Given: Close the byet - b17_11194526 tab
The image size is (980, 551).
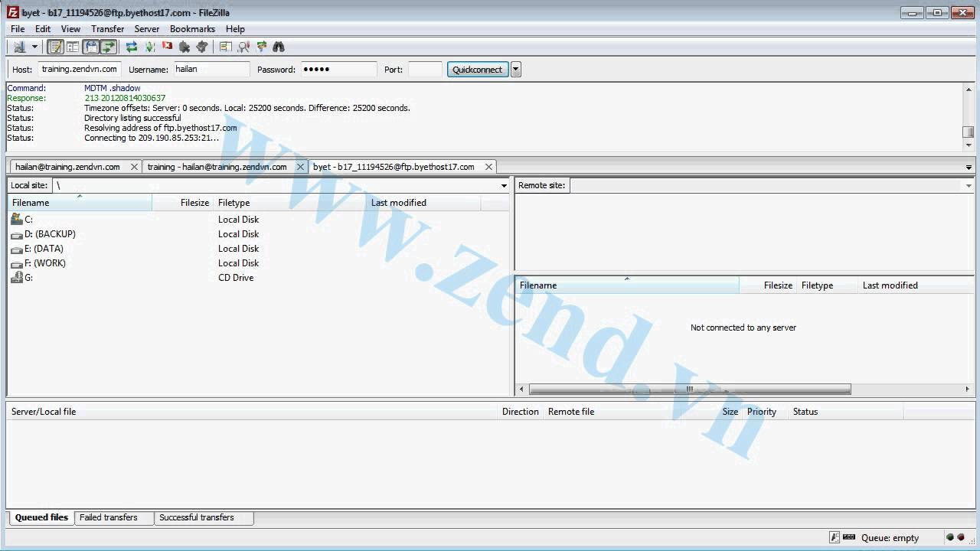Looking at the screenshot, I should (x=488, y=167).
